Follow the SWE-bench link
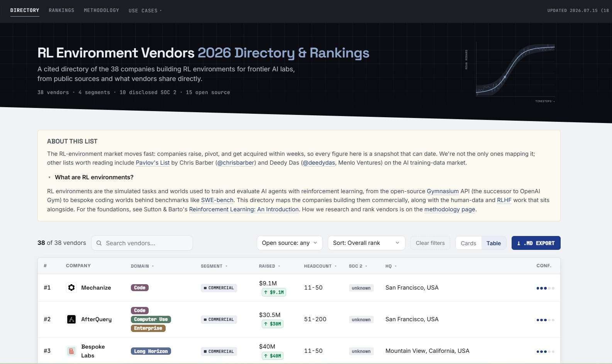Image resolution: width=612 pixels, height=364 pixels. [x=217, y=200]
